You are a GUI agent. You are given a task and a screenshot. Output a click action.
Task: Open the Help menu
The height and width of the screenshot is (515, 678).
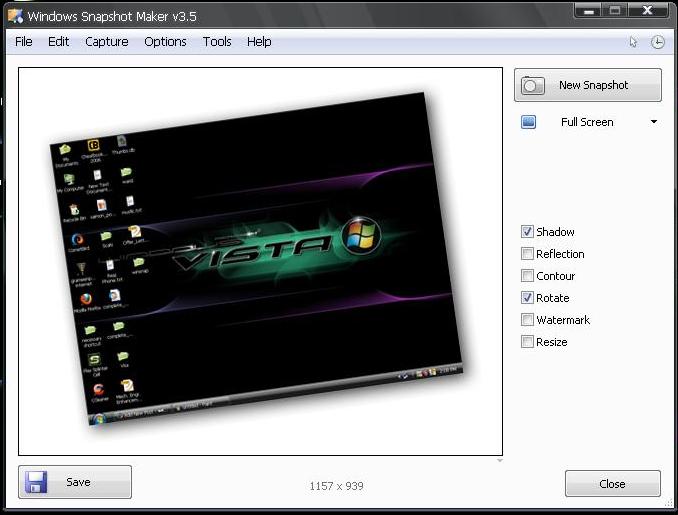tap(259, 42)
